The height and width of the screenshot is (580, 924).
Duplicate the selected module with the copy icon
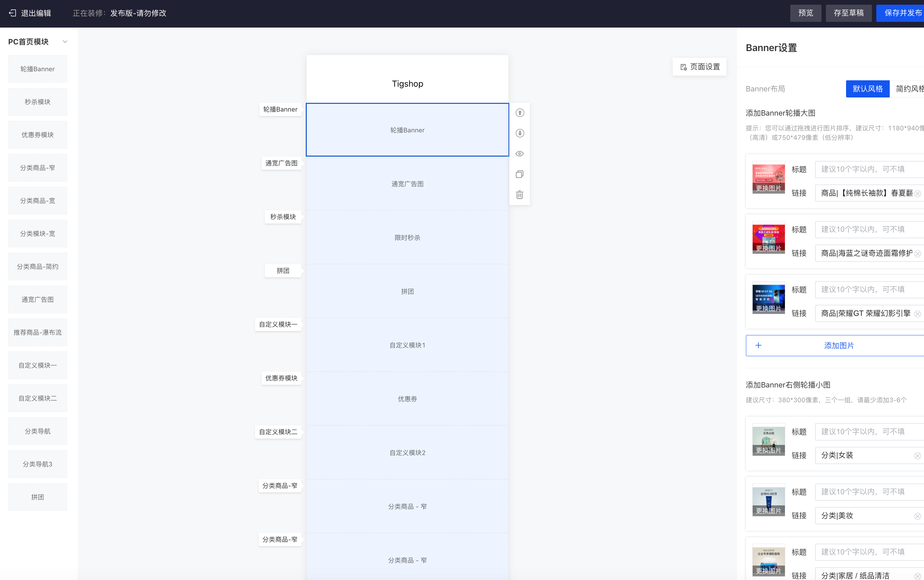click(x=519, y=174)
